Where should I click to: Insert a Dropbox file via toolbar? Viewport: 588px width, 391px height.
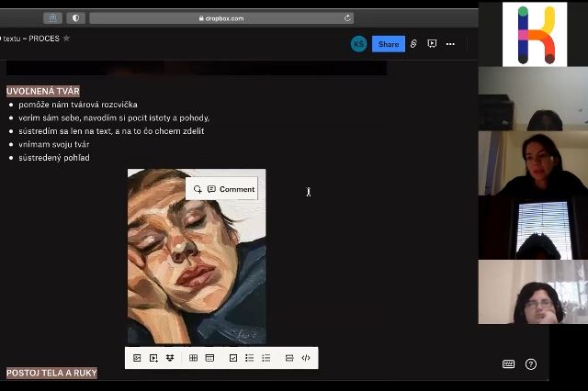pos(170,358)
